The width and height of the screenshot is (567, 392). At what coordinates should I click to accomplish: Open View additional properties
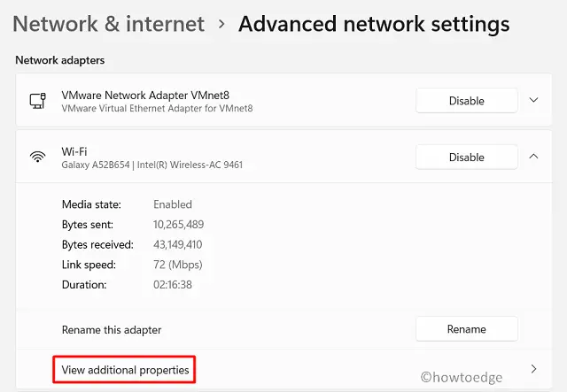point(125,369)
